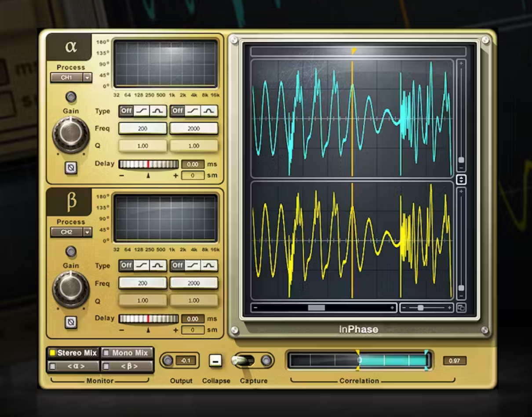Open the beta Process channel dropdown showing CH2
Screen dimensions: 532x417
tap(70, 232)
